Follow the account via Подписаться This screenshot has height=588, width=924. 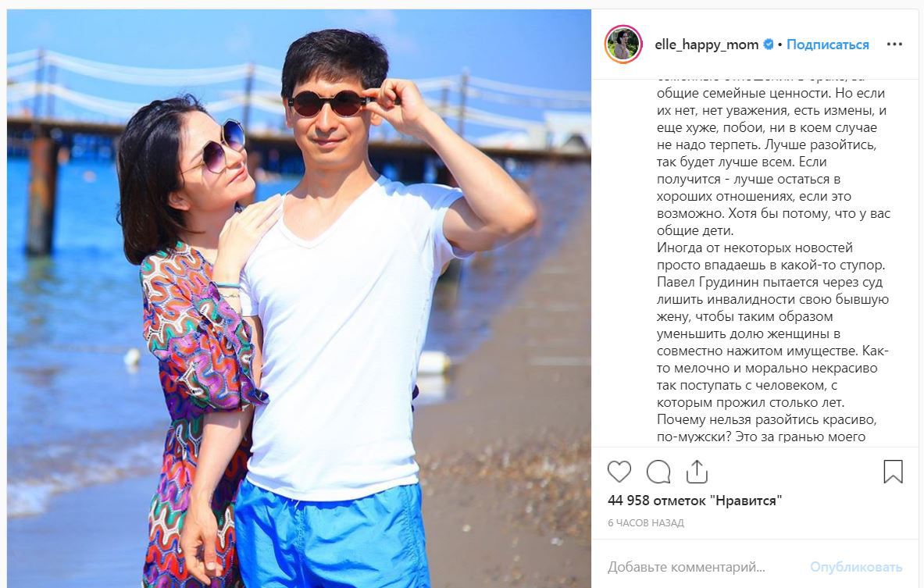tap(827, 45)
